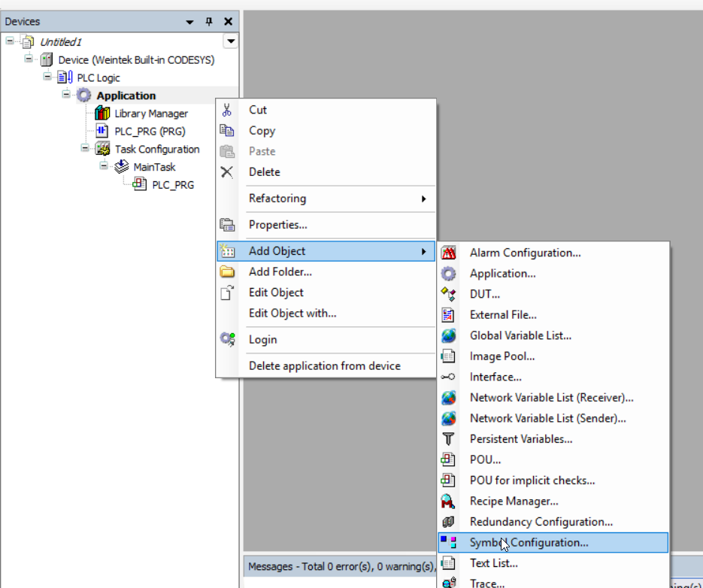Pin the Devices panel

coord(209,22)
